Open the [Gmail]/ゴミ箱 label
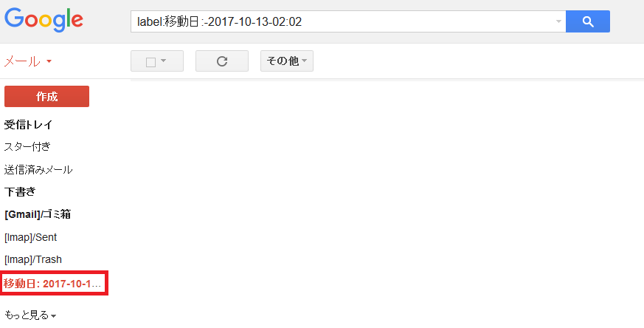Screen dimensions: 644x328 coord(38,214)
